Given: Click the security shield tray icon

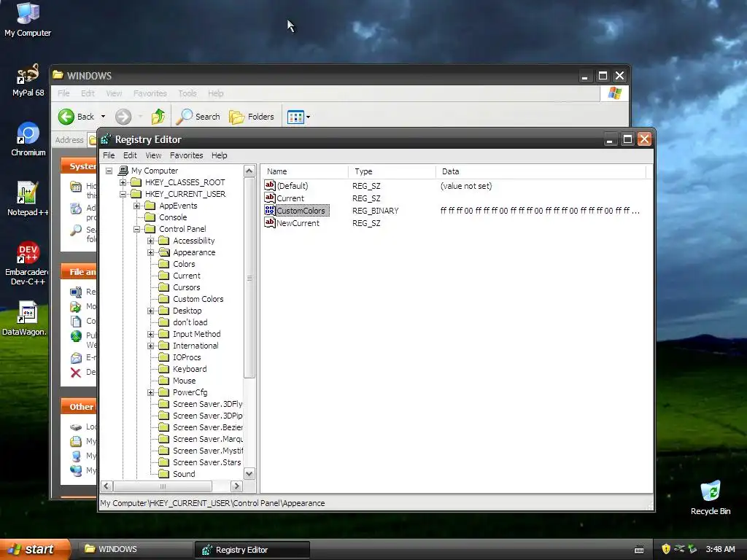Looking at the screenshot, I should pyautogui.click(x=666, y=549).
